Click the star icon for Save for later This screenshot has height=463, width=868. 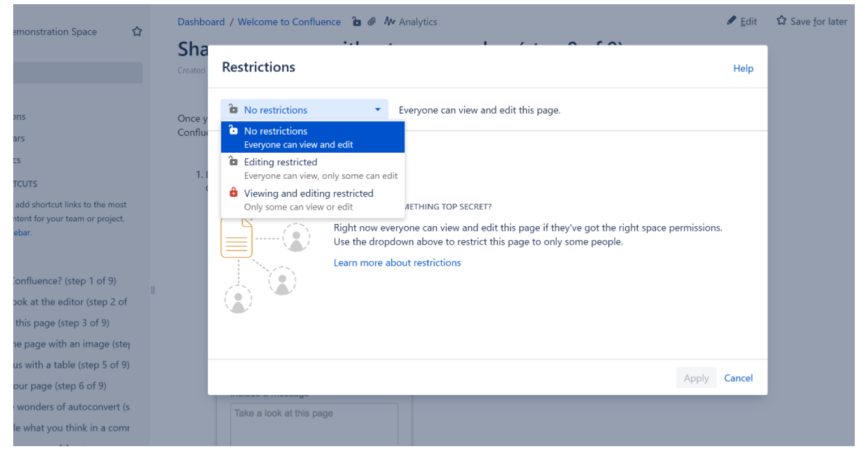(781, 21)
